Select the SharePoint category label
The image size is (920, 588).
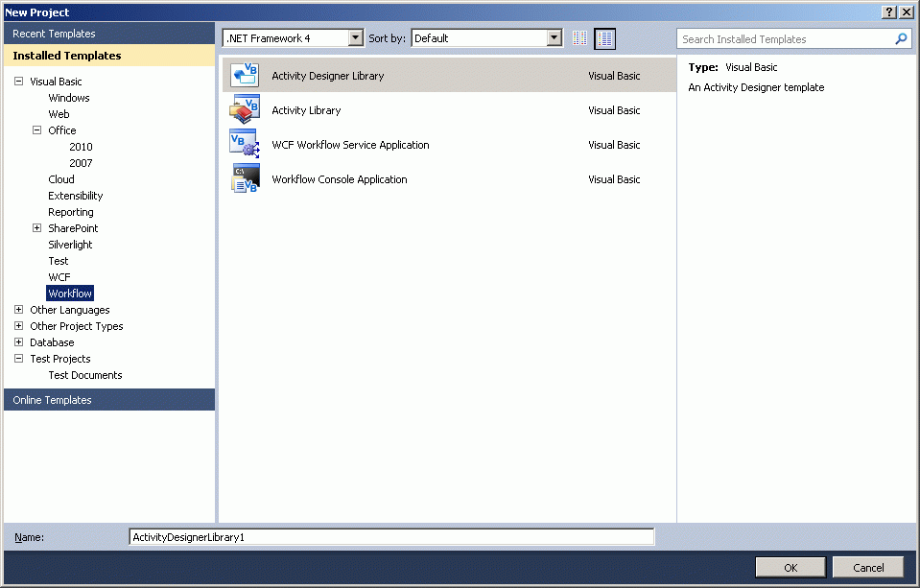[x=73, y=227]
